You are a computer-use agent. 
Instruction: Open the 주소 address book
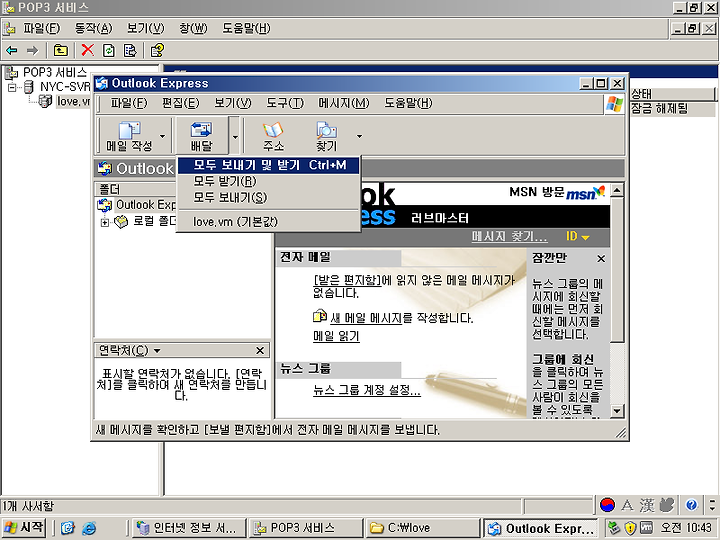pos(273,136)
